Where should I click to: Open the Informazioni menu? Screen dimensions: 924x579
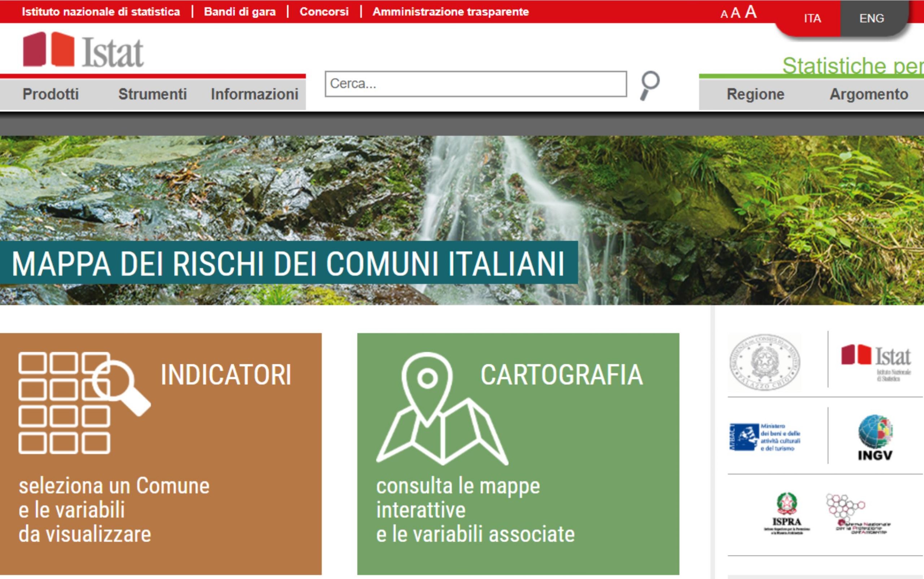(254, 94)
